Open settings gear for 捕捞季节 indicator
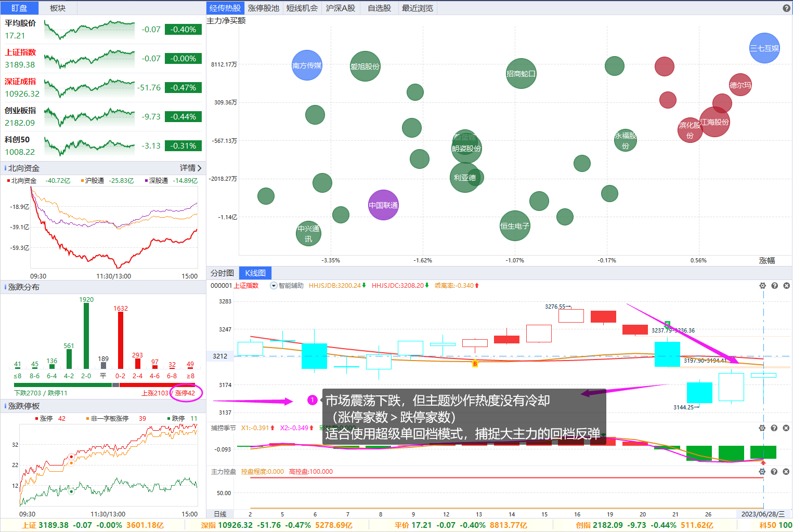 [762, 428]
